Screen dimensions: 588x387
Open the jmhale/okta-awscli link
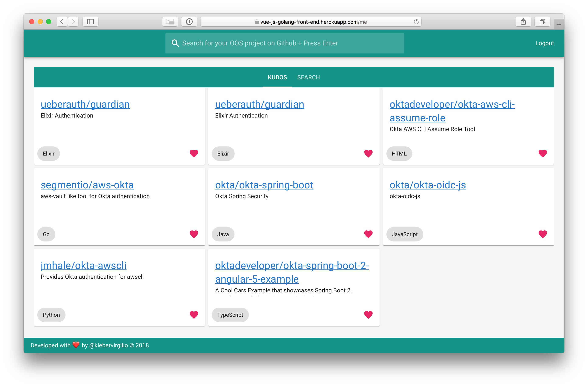point(84,266)
